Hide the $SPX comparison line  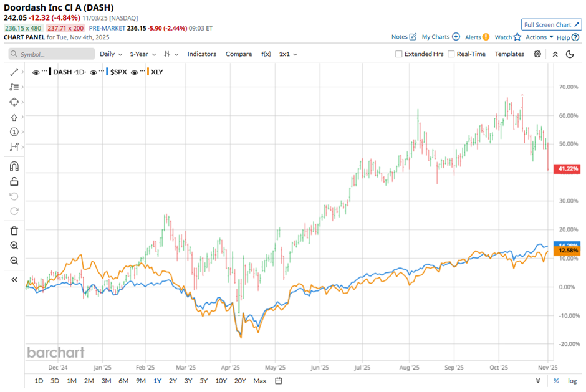[93, 72]
